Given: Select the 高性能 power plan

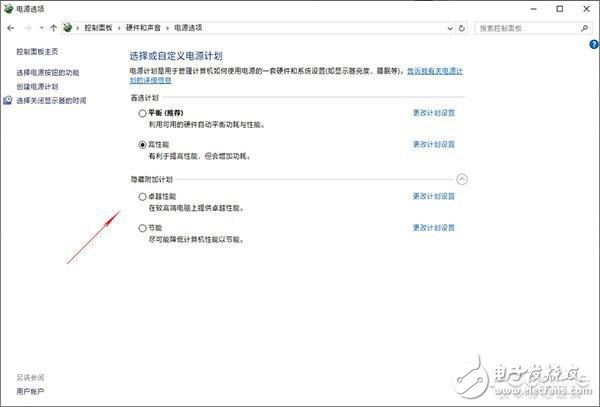Looking at the screenshot, I should click(x=142, y=145).
